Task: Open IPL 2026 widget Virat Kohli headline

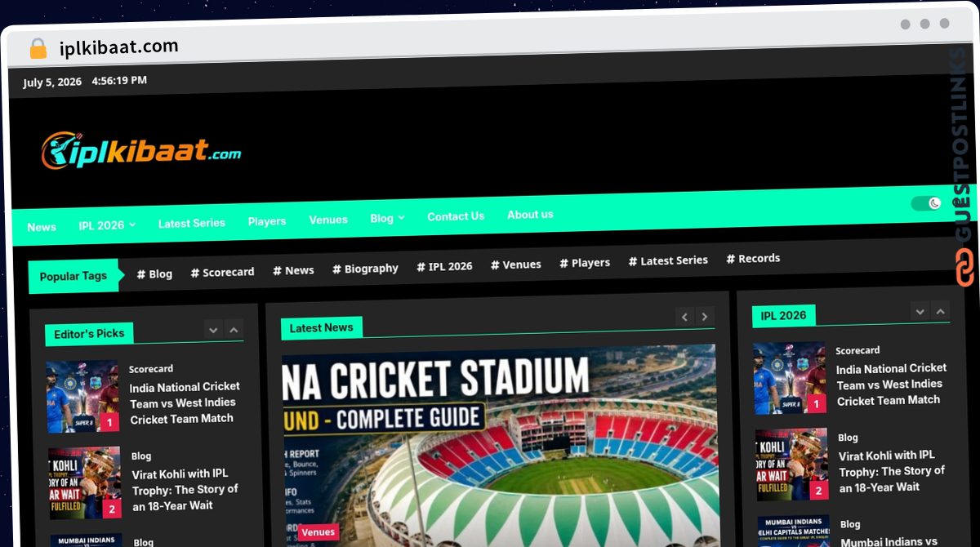Action: (x=892, y=471)
